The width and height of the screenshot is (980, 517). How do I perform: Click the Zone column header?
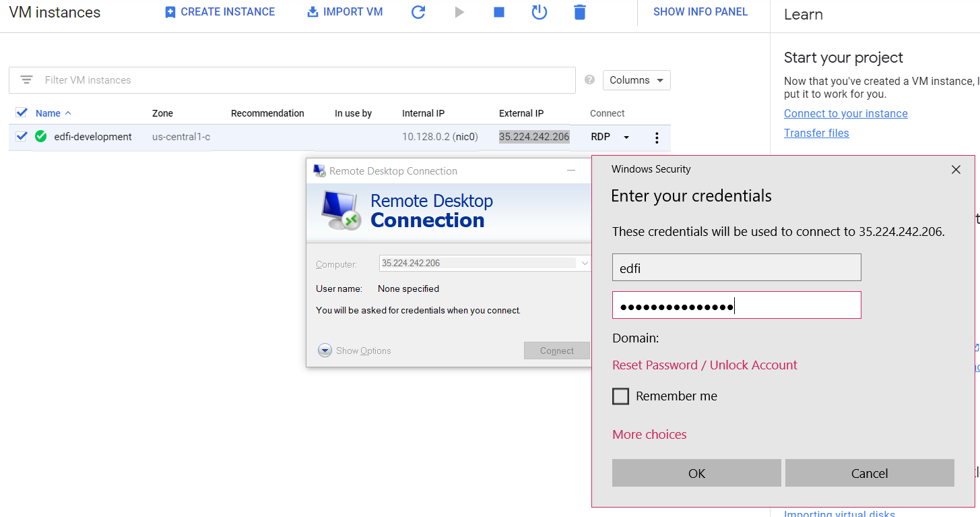pyautogui.click(x=162, y=113)
